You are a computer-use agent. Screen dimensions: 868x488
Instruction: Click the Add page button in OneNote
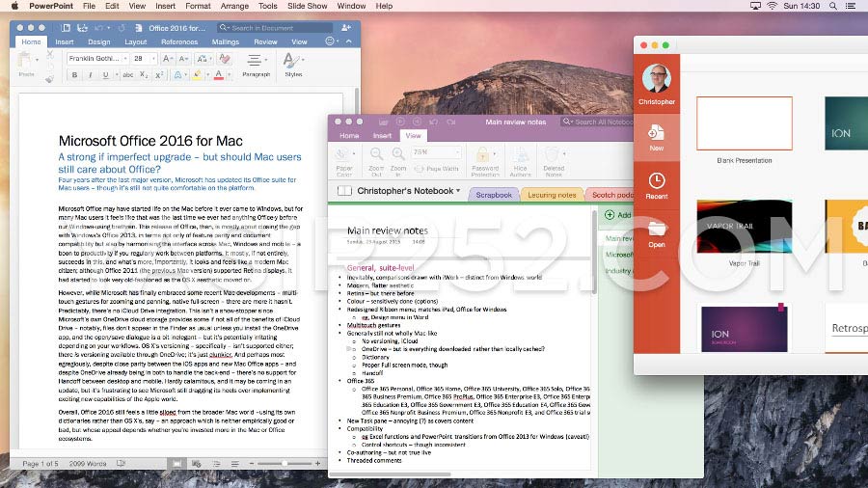pos(618,215)
